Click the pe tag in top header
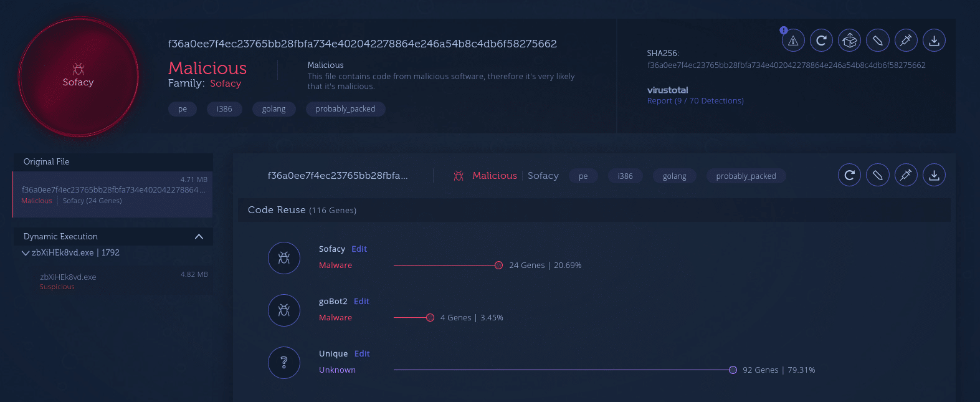This screenshot has height=402, width=980. click(x=183, y=109)
